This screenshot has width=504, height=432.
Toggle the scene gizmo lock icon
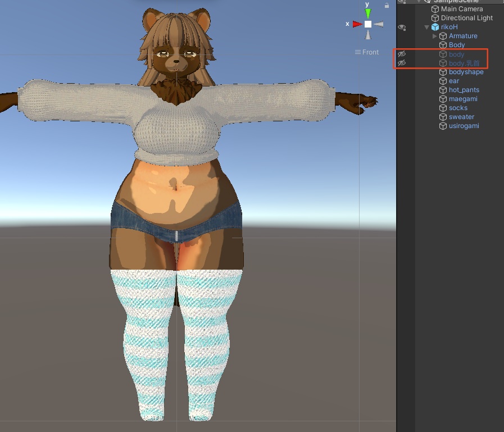coord(387,5)
